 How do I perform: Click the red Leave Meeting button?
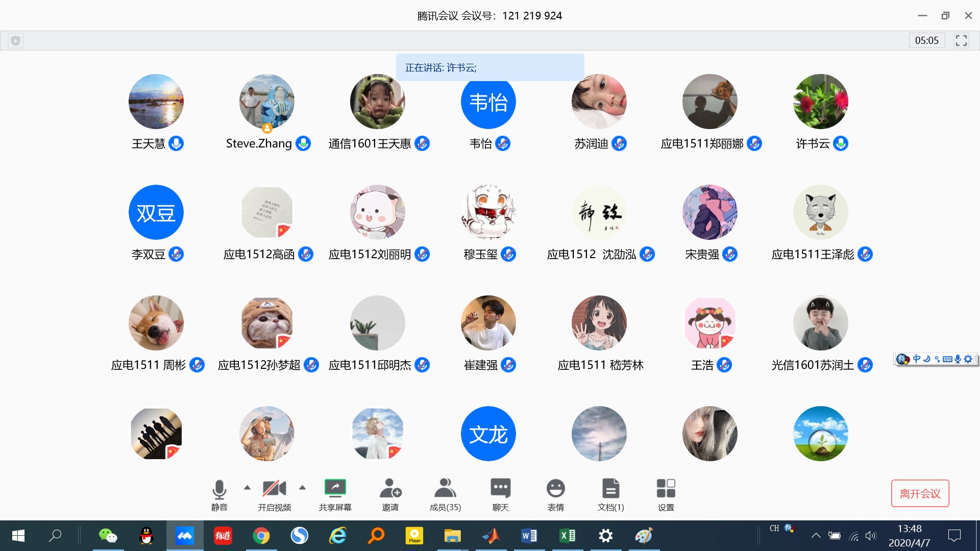[920, 493]
